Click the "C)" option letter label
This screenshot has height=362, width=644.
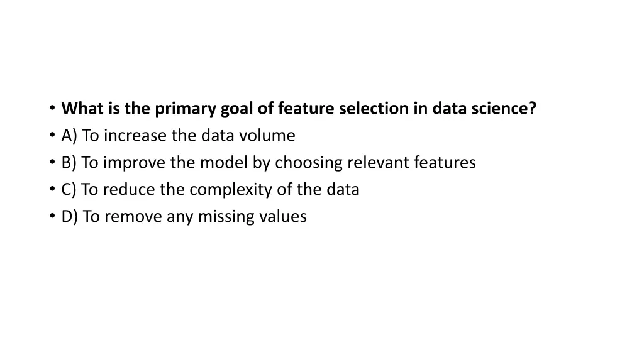70,190
